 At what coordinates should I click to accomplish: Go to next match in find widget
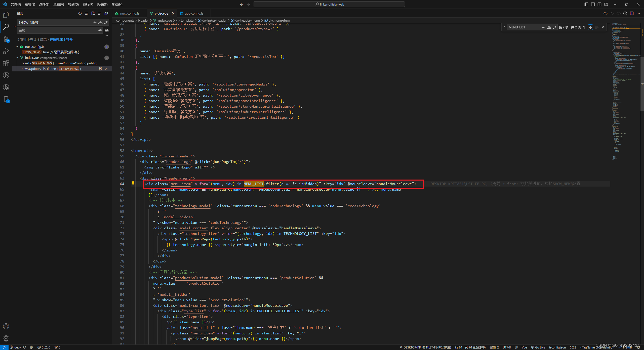590,27
